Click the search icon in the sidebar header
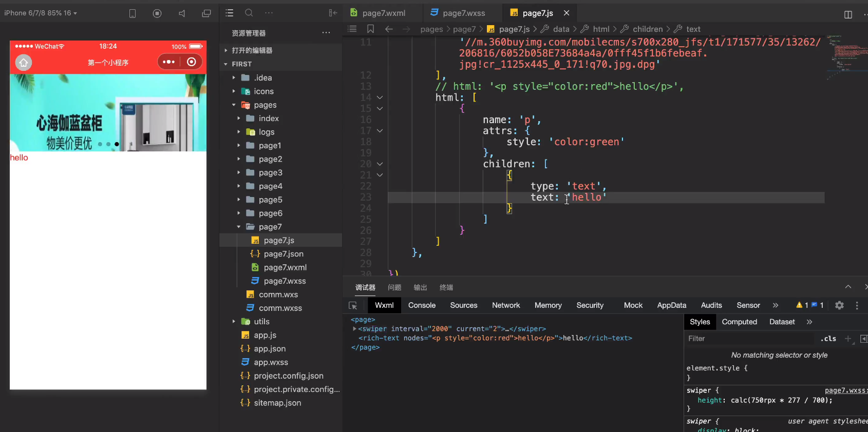Viewport: 868px width, 432px height. 249,13
